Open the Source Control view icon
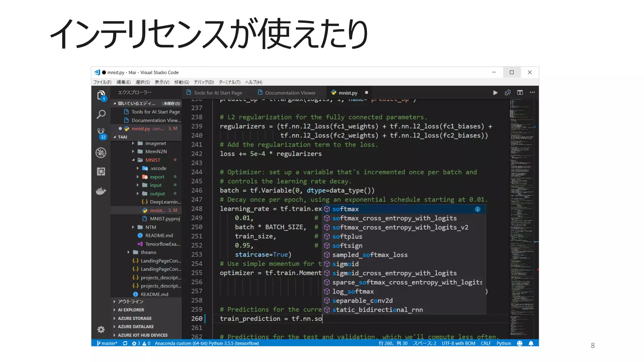 tap(101, 134)
